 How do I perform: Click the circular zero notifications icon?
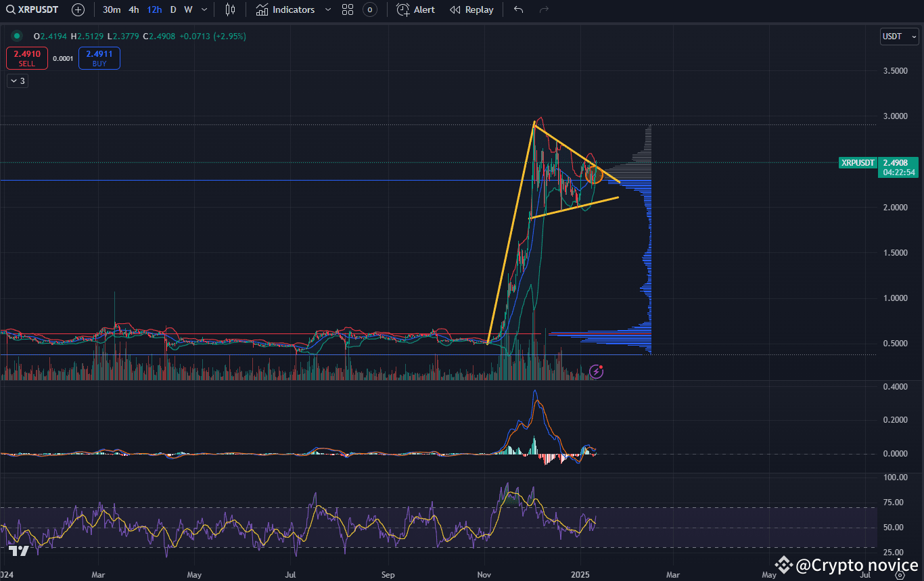click(x=370, y=9)
